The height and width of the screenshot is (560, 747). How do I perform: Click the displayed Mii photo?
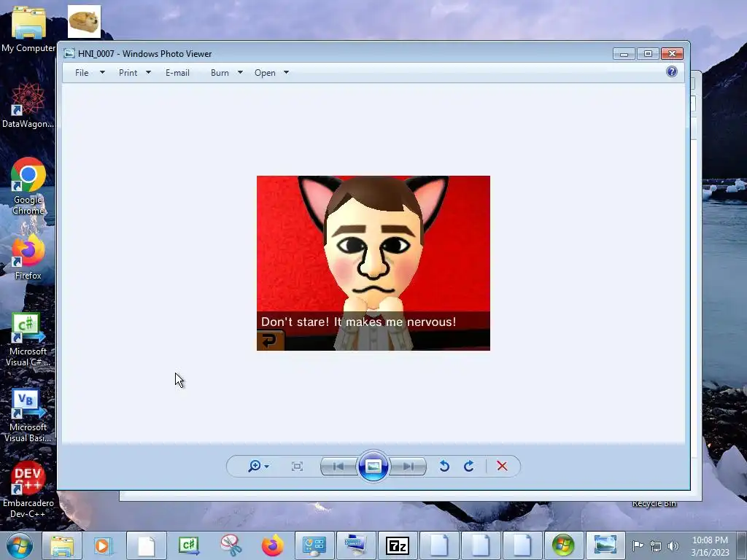point(373,263)
